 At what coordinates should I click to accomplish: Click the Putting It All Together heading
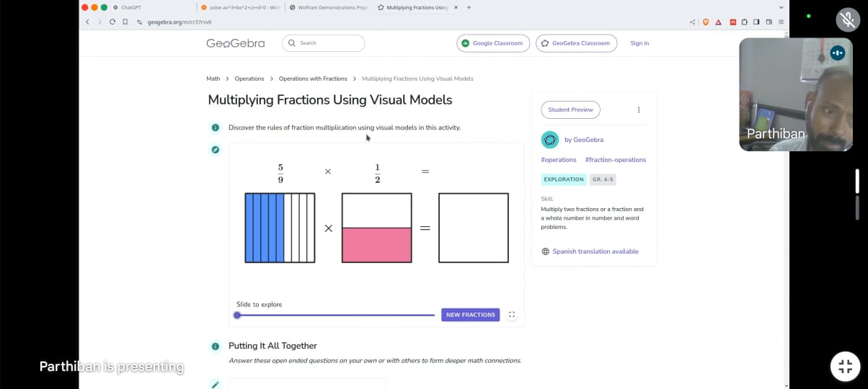coord(273,346)
